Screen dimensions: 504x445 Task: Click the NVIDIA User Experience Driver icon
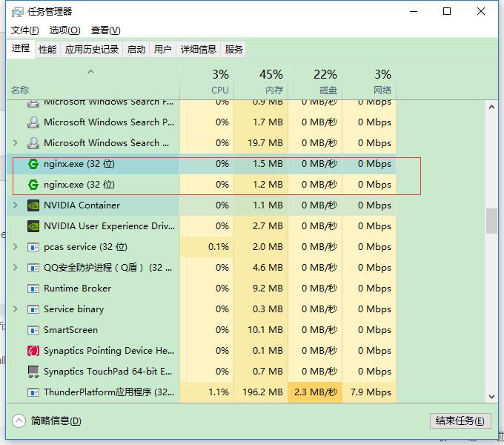pyautogui.click(x=33, y=226)
